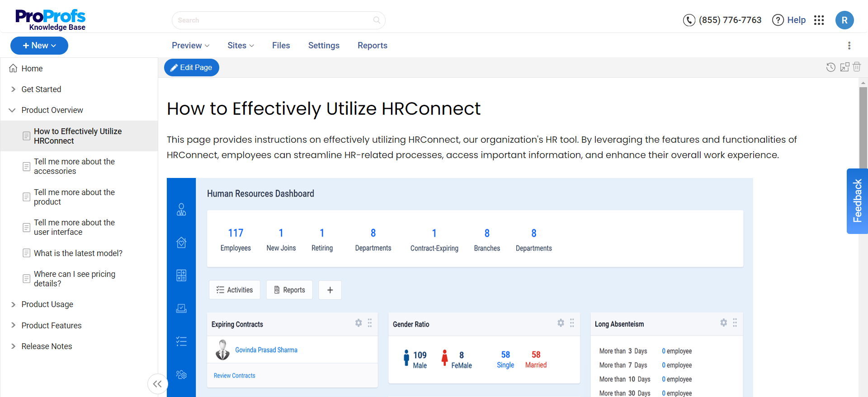Screen dimensions: 868x397
Task: Click the house badge icon in dashboard sidebar
Action: point(181,243)
